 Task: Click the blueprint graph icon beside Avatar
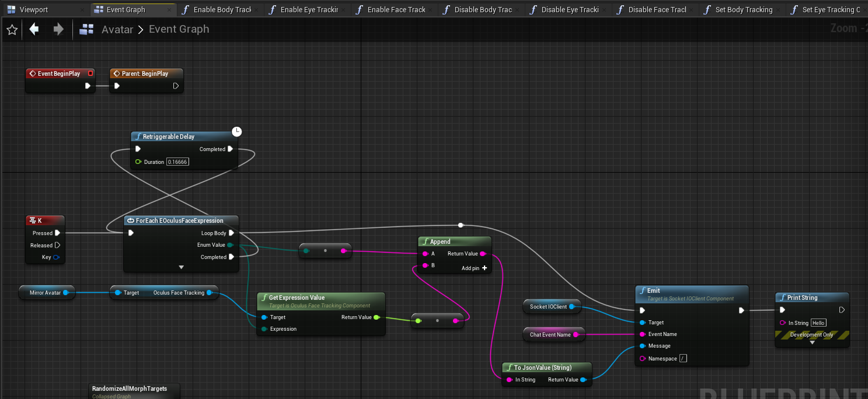pos(87,29)
